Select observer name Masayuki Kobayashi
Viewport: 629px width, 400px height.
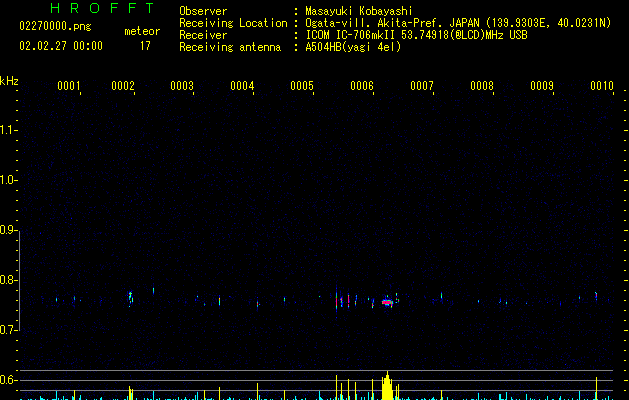[359, 11]
